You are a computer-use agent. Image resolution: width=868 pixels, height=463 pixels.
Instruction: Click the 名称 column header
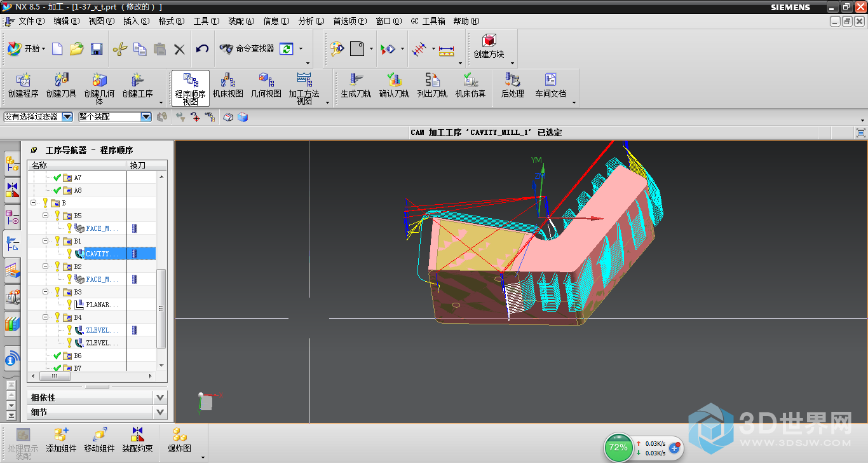click(x=77, y=165)
